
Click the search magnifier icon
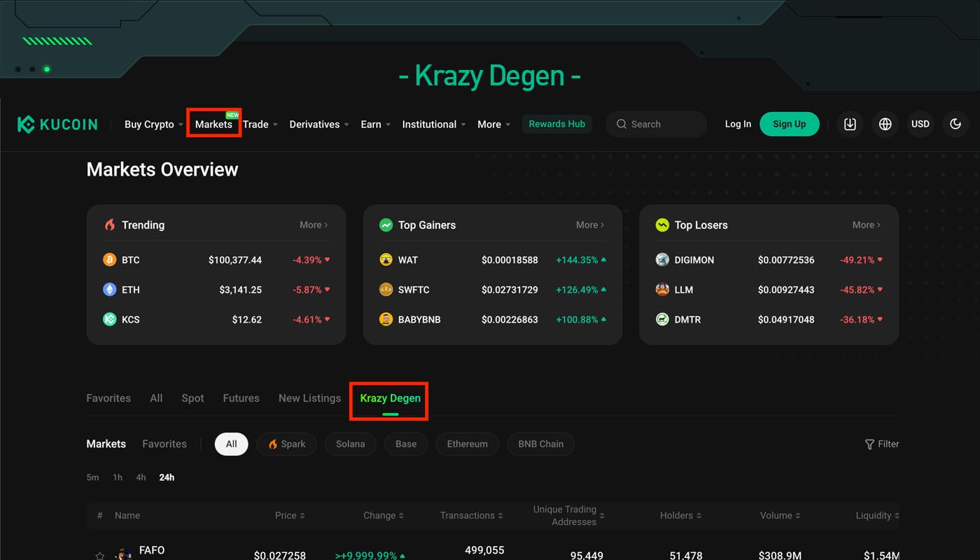click(x=622, y=124)
